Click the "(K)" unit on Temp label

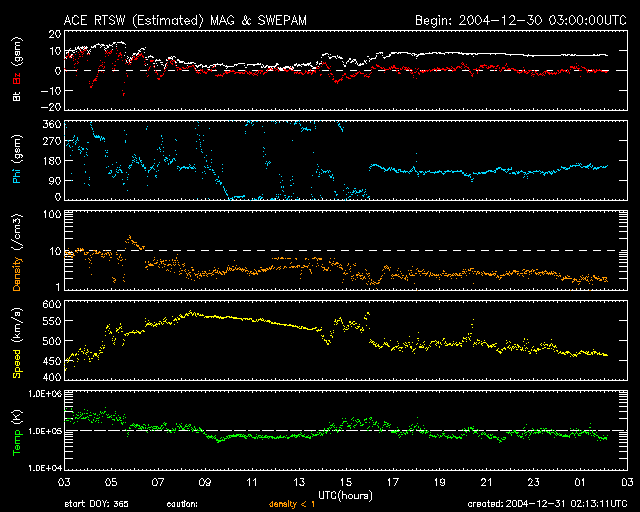tap(17, 418)
